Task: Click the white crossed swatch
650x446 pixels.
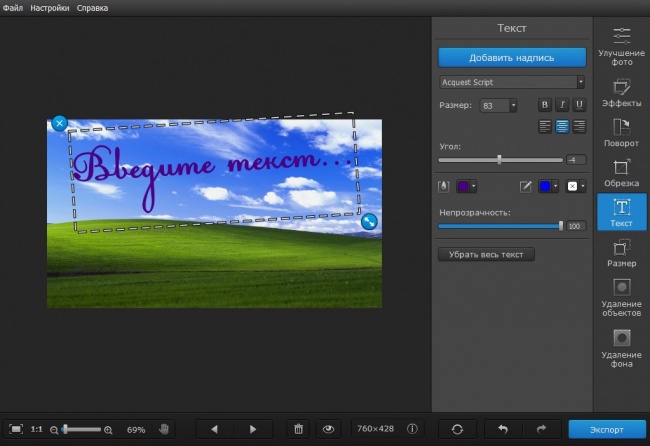Action: tap(572, 186)
